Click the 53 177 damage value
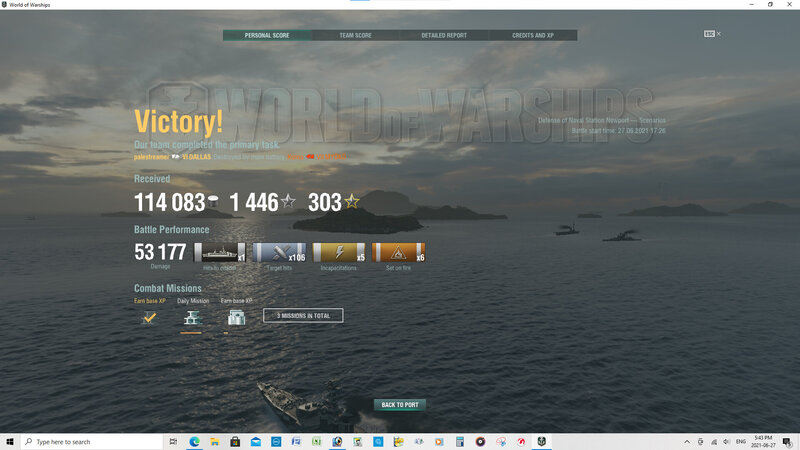The height and width of the screenshot is (450, 800). [160, 252]
